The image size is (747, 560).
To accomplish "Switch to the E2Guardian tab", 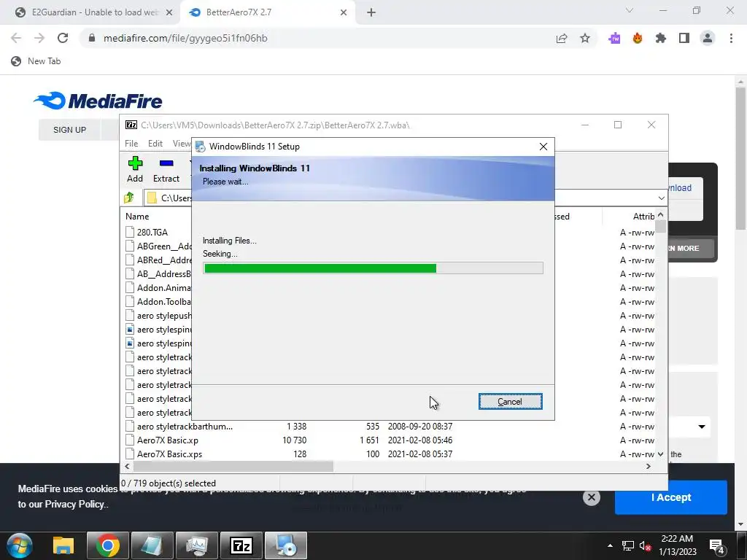I will [x=93, y=12].
